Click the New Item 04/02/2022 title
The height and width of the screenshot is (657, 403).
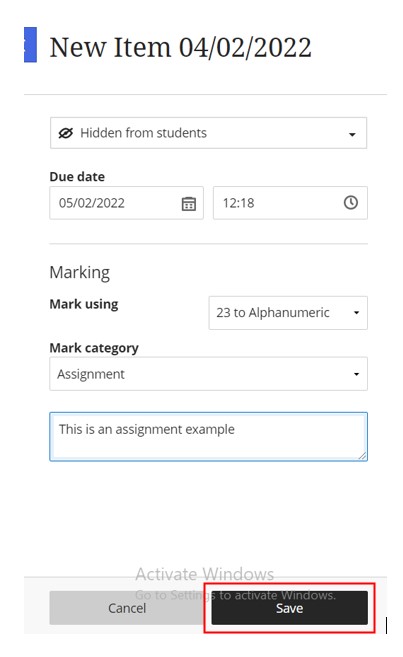click(x=181, y=47)
